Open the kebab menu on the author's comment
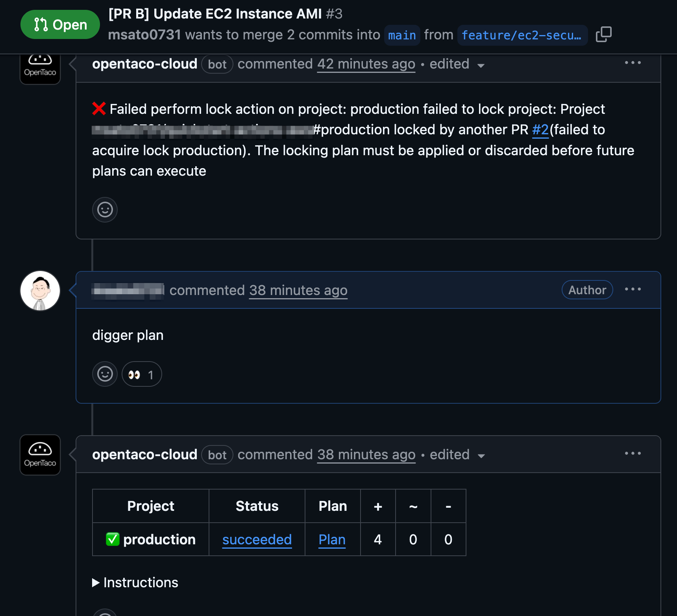This screenshot has width=677, height=616. (x=633, y=289)
